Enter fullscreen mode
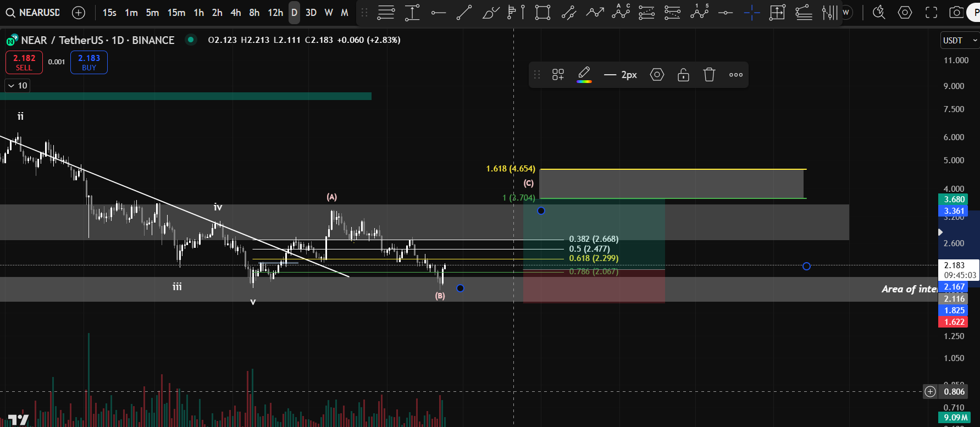Image resolution: width=980 pixels, height=427 pixels. pos(931,12)
